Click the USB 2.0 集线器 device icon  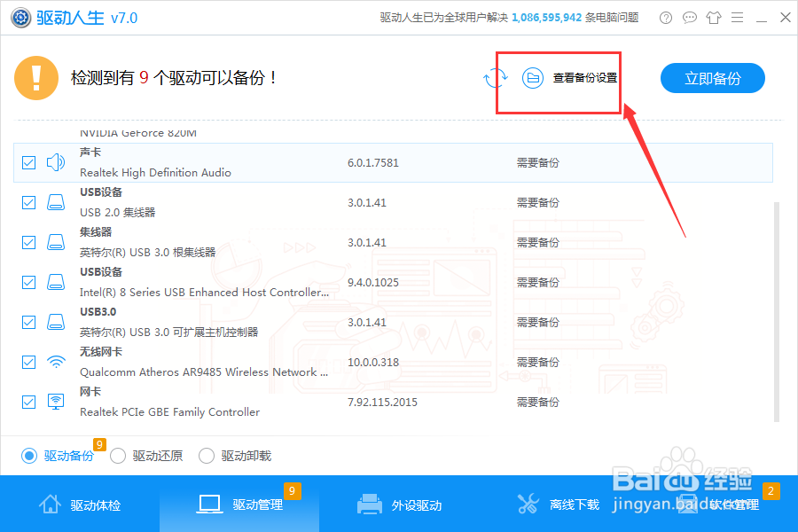56,202
